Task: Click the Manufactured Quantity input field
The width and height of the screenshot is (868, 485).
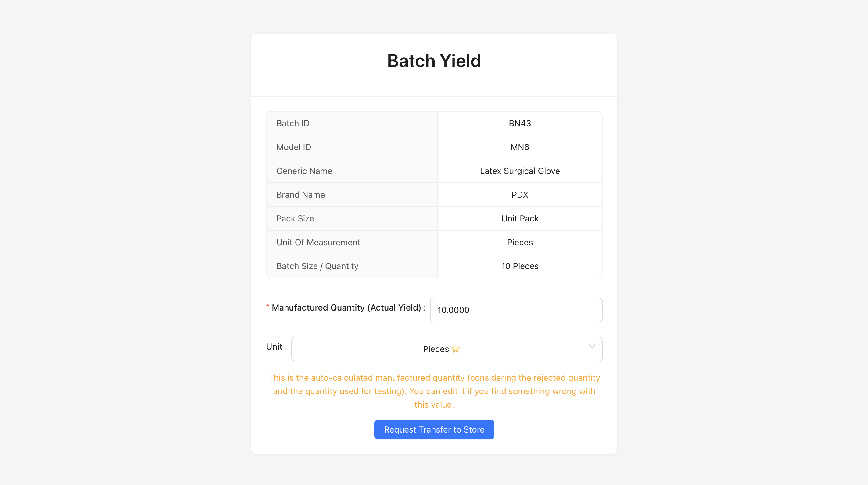Action: (x=516, y=310)
